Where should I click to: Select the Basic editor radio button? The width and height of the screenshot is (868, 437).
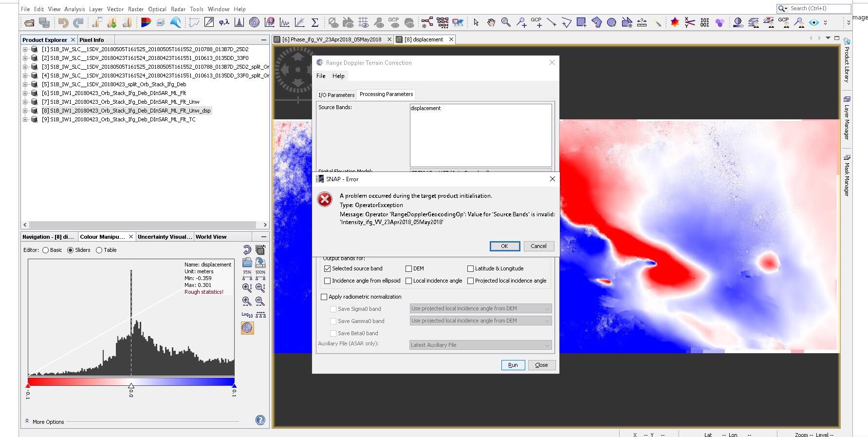tap(46, 250)
